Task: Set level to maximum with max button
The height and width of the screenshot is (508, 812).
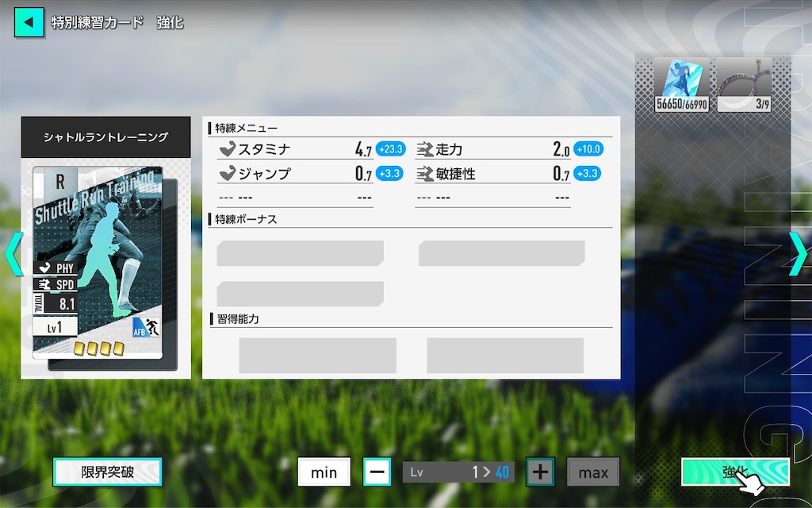Action: 593,471
